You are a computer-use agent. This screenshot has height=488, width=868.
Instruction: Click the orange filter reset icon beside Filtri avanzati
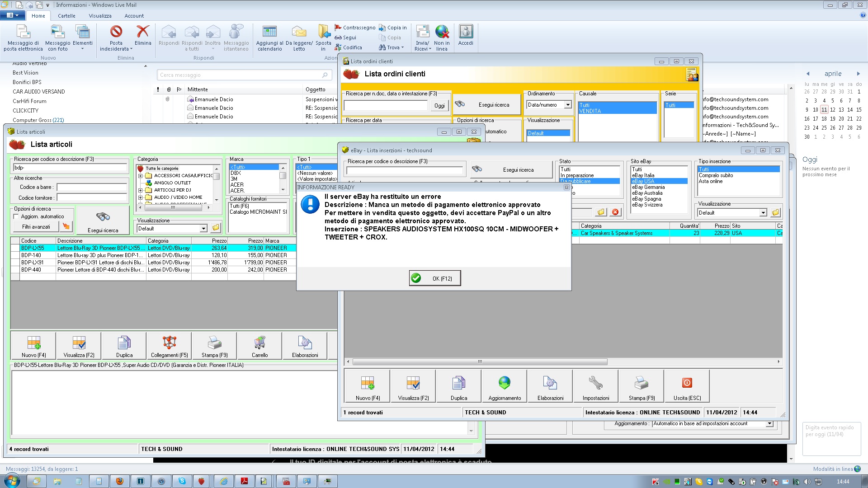click(66, 226)
